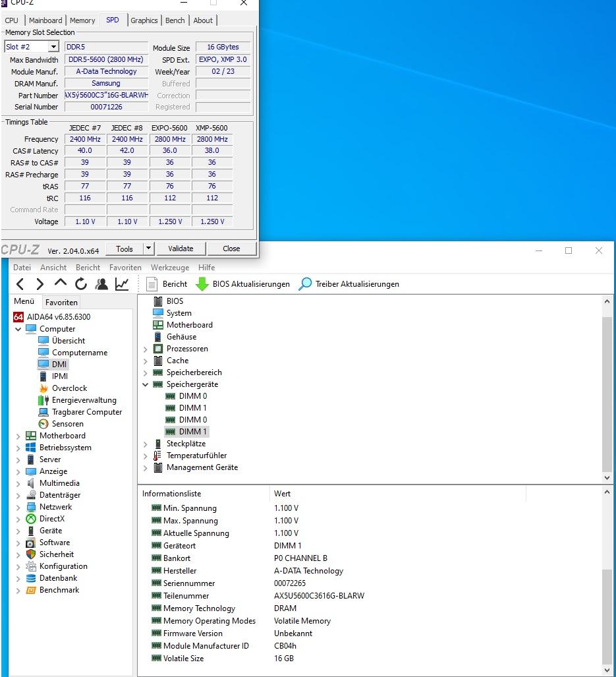Screen dimensions: 616x677
Task: Select DMI in the sidebar tree
Action: (59, 365)
